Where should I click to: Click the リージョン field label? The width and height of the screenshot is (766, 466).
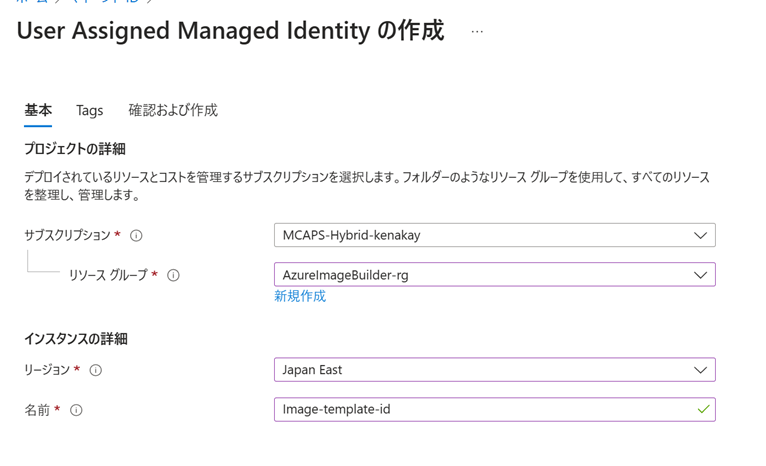pos(47,370)
